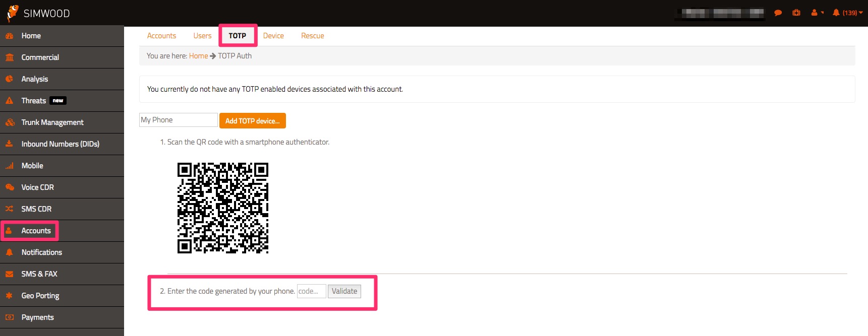Click the Geo Porting asterisk icon
868x336 pixels.
(10, 296)
